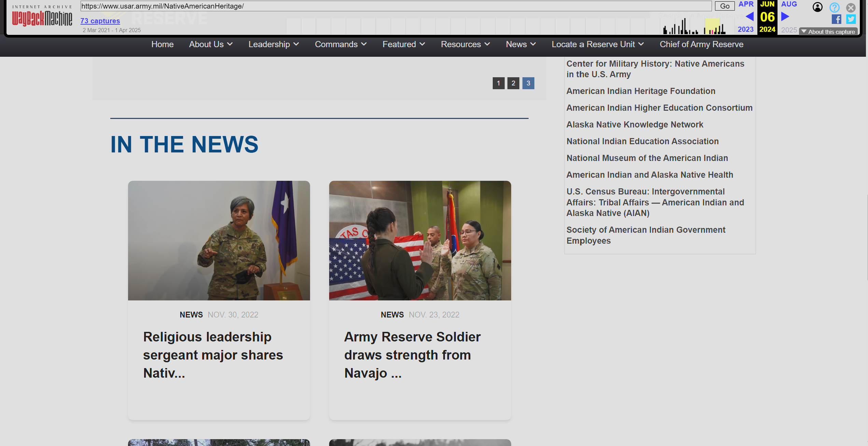
Task: Go to next capture with right arrow
Action: coord(785,16)
